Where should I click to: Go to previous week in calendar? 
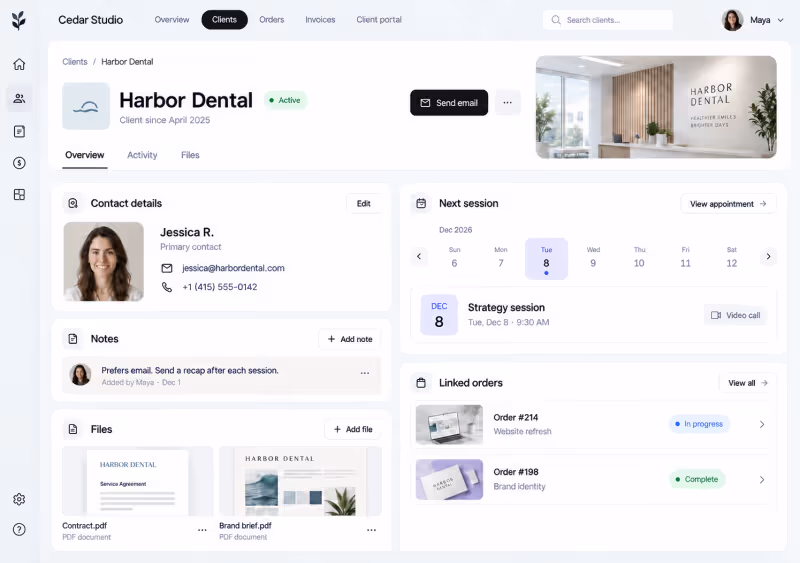419,256
